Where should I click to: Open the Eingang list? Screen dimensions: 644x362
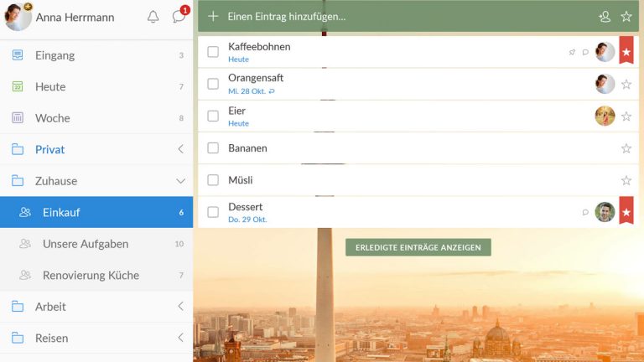click(x=55, y=55)
